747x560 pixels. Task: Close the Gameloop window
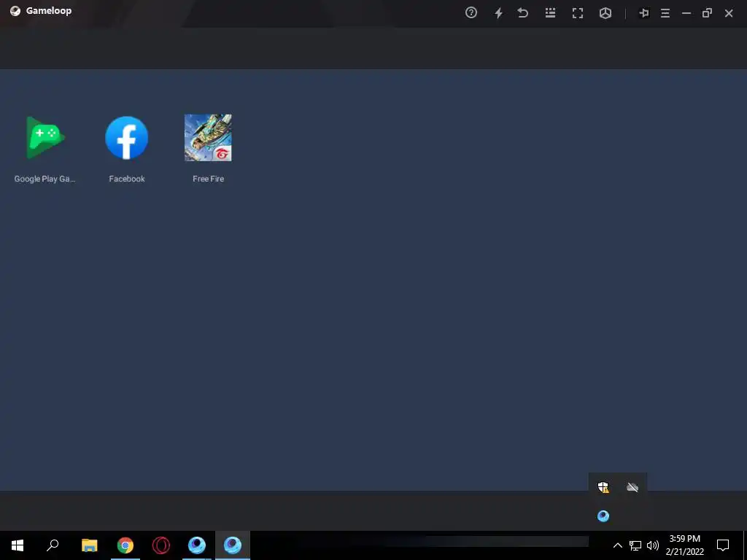tap(729, 13)
